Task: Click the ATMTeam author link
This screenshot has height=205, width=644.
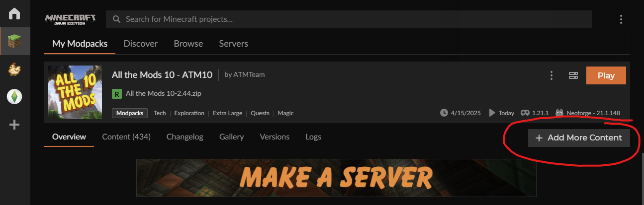Action: 248,74
